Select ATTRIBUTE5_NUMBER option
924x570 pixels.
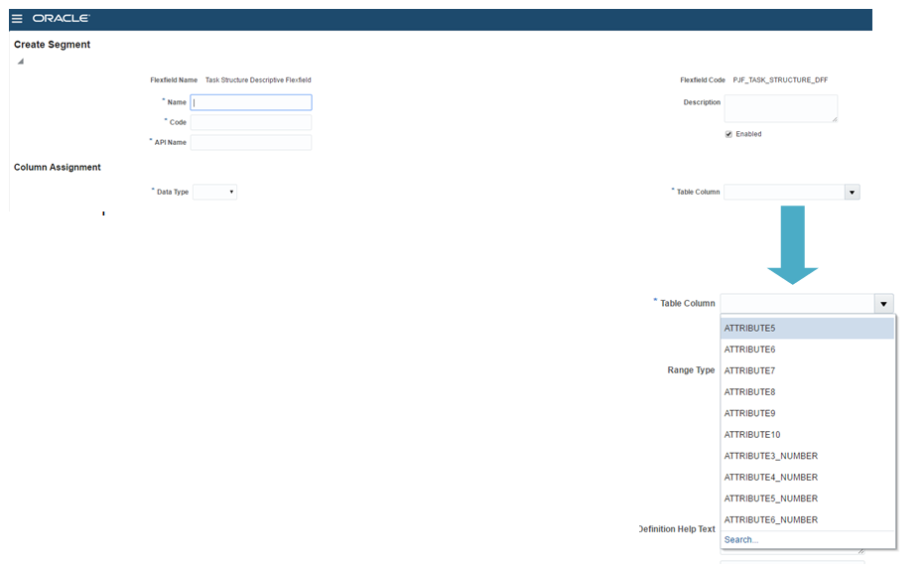click(807, 499)
